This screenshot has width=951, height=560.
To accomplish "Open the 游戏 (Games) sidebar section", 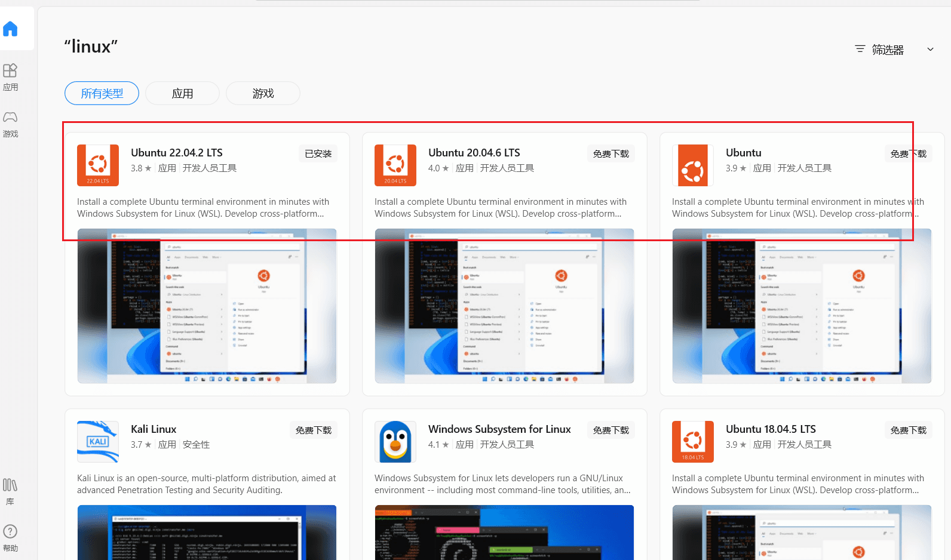I will 10,124.
